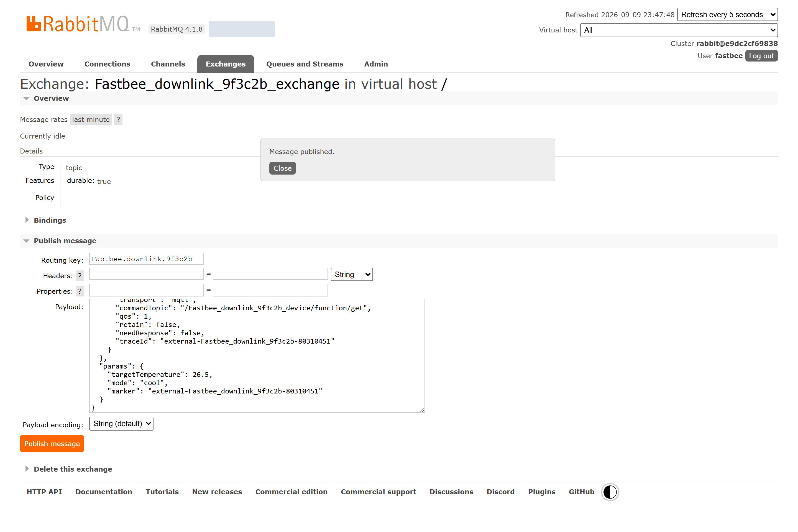Open the Discord link

tap(500, 492)
